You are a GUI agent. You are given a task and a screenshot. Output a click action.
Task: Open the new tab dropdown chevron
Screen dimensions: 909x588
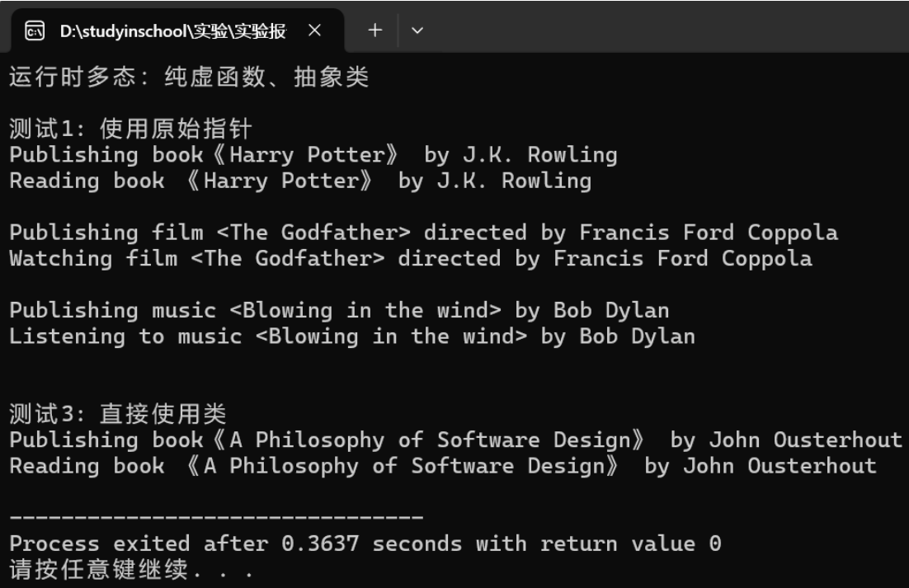(x=417, y=30)
